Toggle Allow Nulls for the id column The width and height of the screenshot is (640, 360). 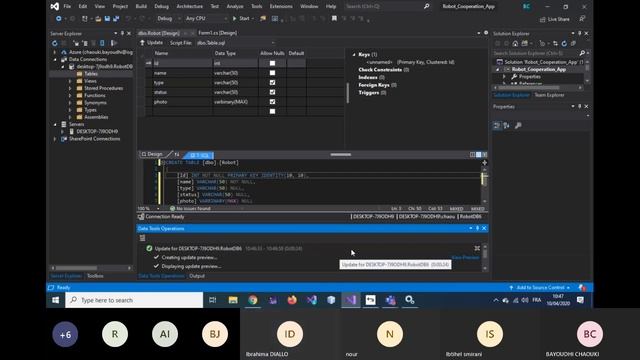(272, 63)
